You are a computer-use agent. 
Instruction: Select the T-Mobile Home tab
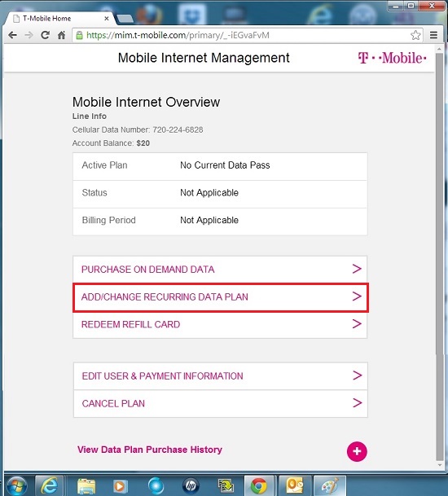pyautogui.click(x=60, y=19)
